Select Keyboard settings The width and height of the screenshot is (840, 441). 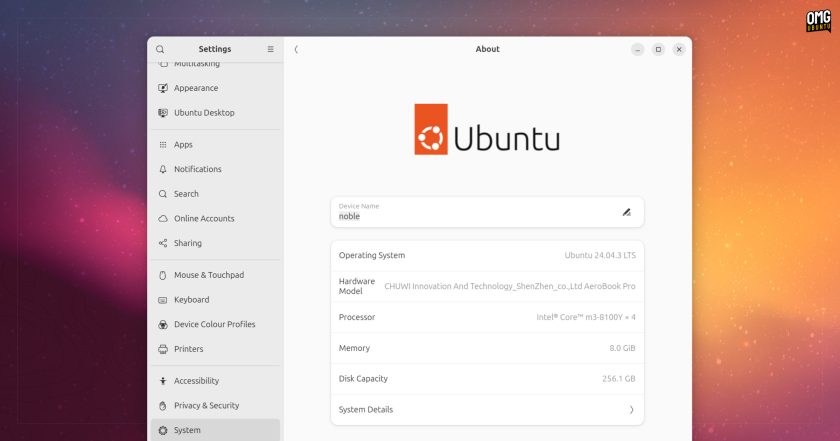pyautogui.click(x=215, y=300)
